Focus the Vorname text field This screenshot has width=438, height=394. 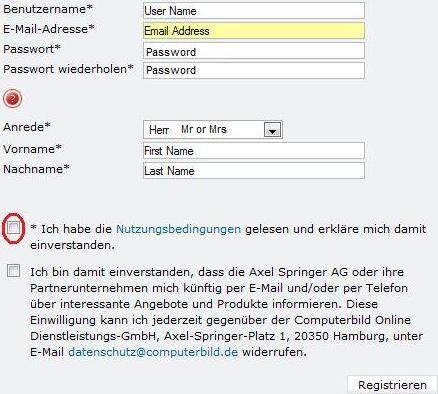click(x=254, y=151)
